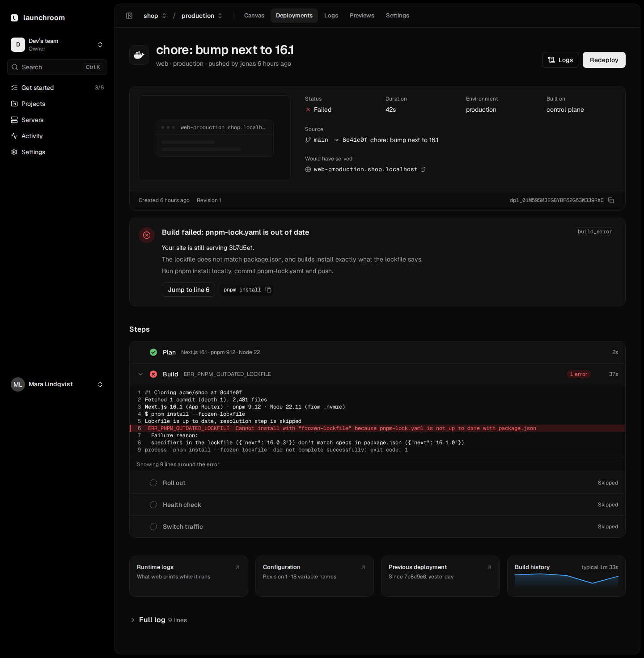This screenshot has width=644, height=658.
Task: Click the 1 error badge on Build
Action: [x=579, y=374]
